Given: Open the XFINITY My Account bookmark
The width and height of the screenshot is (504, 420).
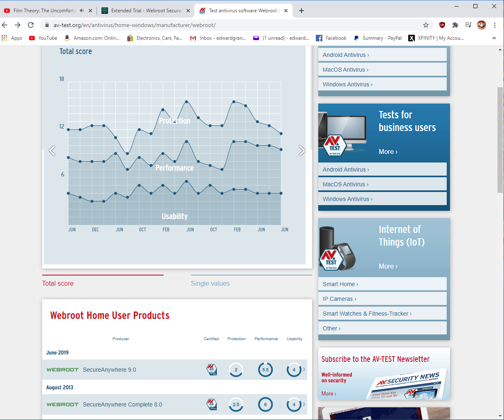Looking at the screenshot, I should [x=436, y=38].
